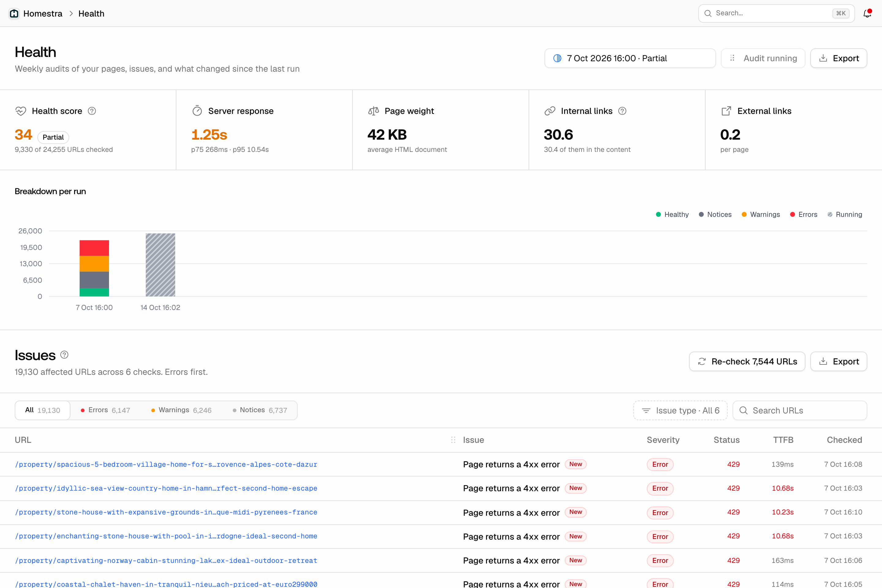The width and height of the screenshot is (882, 588).
Task: Click the URL column drag handle
Action: point(453,440)
